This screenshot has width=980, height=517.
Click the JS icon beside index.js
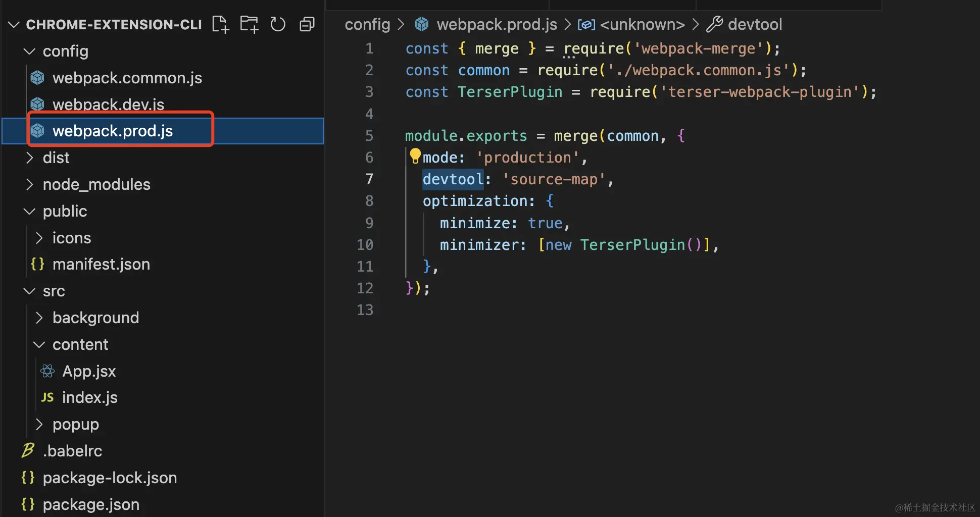coord(47,397)
